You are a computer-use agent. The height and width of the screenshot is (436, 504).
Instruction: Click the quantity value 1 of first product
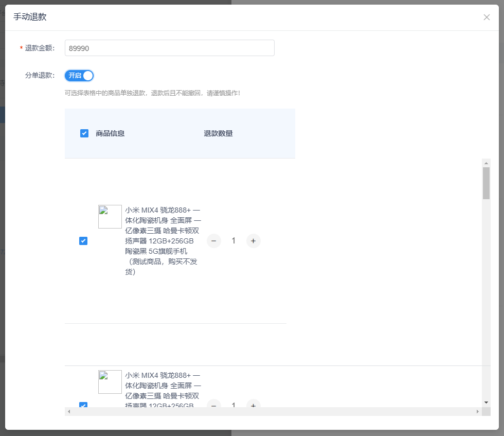tap(233, 241)
